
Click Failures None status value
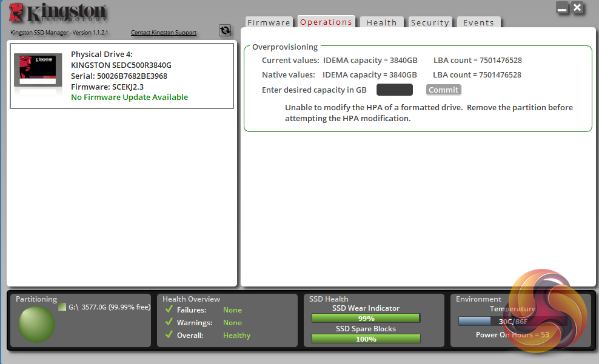232,310
